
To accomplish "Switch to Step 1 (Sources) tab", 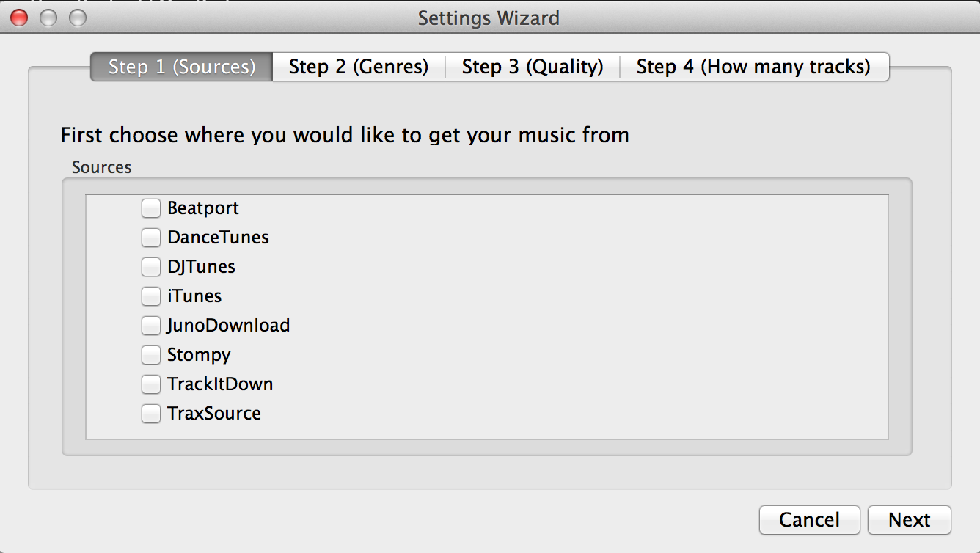I will (182, 67).
